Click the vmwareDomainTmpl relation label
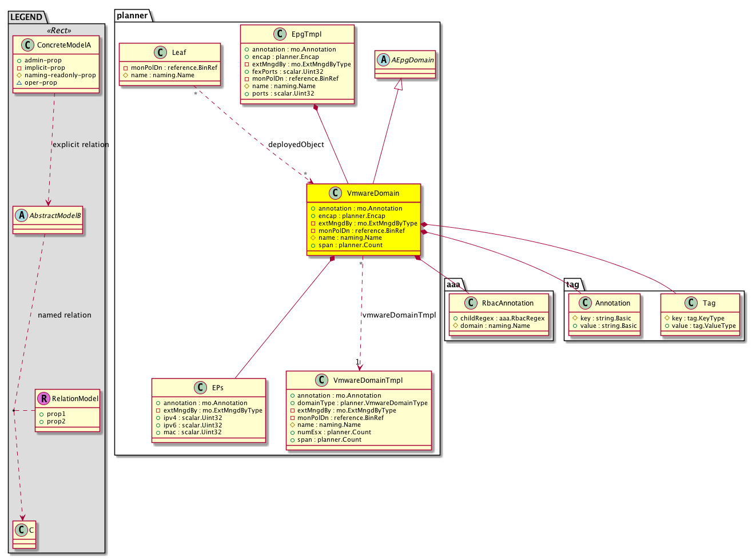Image resolution: width=756 pixels, height=559 pixels. [399, 315]
